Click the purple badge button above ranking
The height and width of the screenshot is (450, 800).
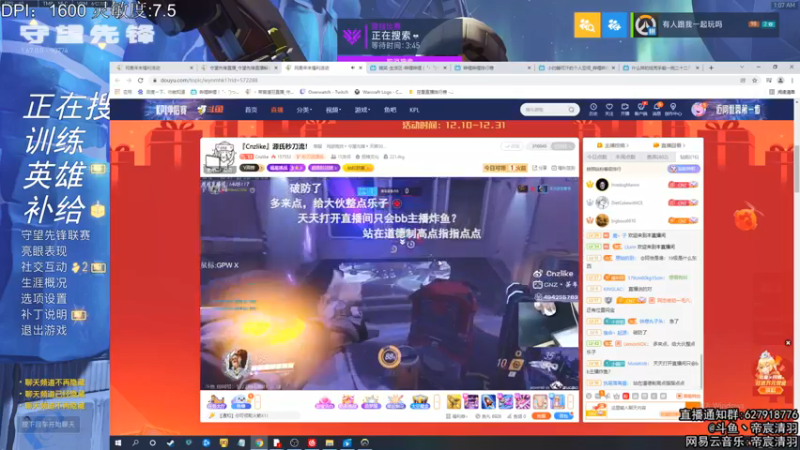(x=683, y=169)
